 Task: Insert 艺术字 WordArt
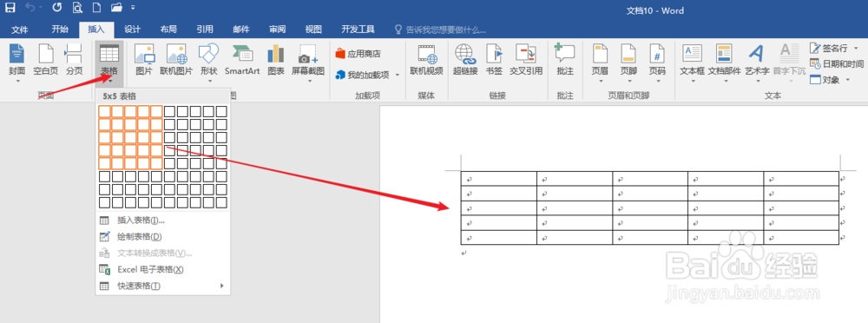[757, 63]
